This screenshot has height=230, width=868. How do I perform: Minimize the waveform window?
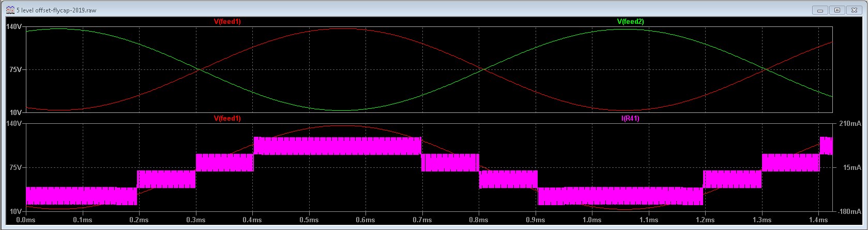[x=820, y=10]
